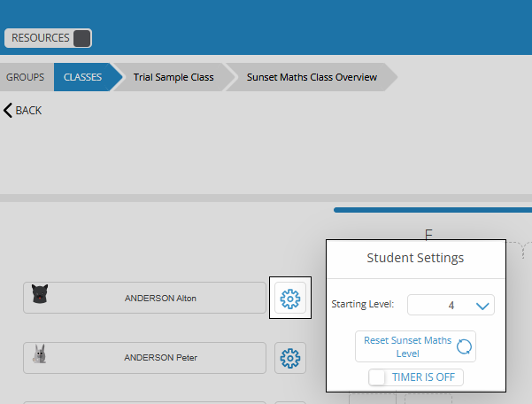The width and height of the screenshot is (532, 404).
Task: Click the circular reset arrow icon
Action: pos(464,346)
